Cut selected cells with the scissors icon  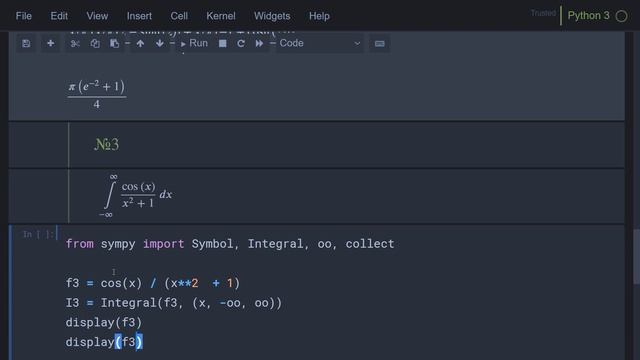pos(75,43)
